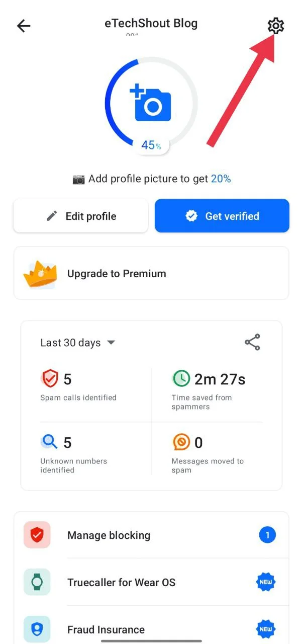Image resolution: width=303 pixels, height=644 pixels.
Task: Click the orange spam messages icon
Action: (181, 441)
